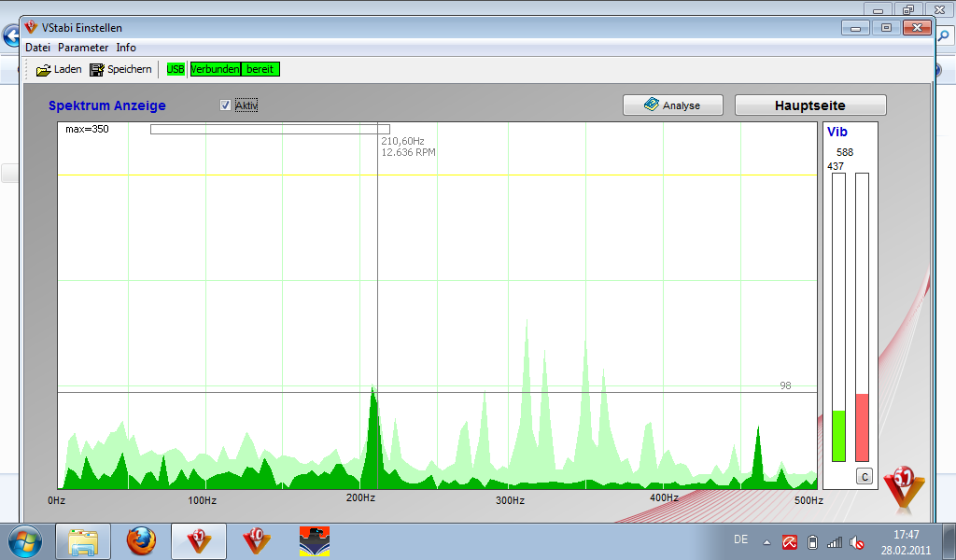Click the Vib label
This screenshot has height=560, width=956.
click(837, 132)
